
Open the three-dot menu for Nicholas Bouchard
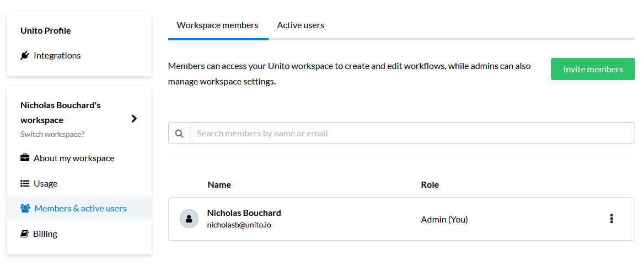(611, 219)
